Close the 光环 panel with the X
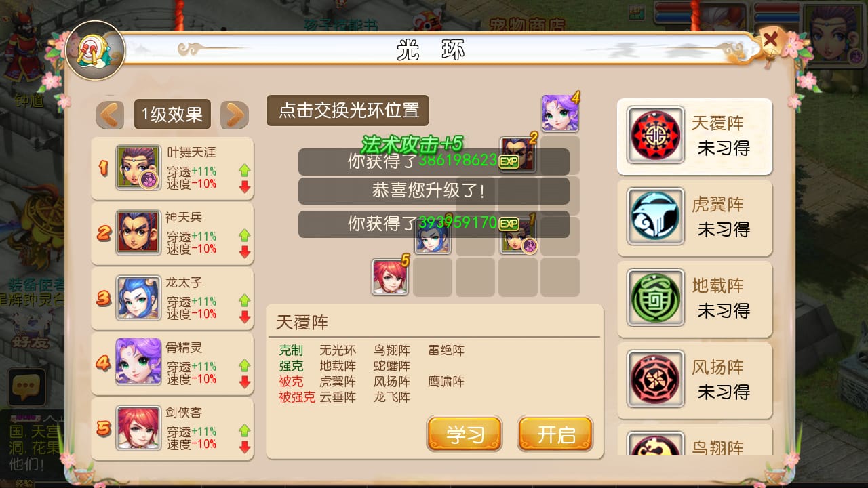Image resolution: width=868 pixels, height=488 pixels. pyautogui.click(x=770, y=40)
